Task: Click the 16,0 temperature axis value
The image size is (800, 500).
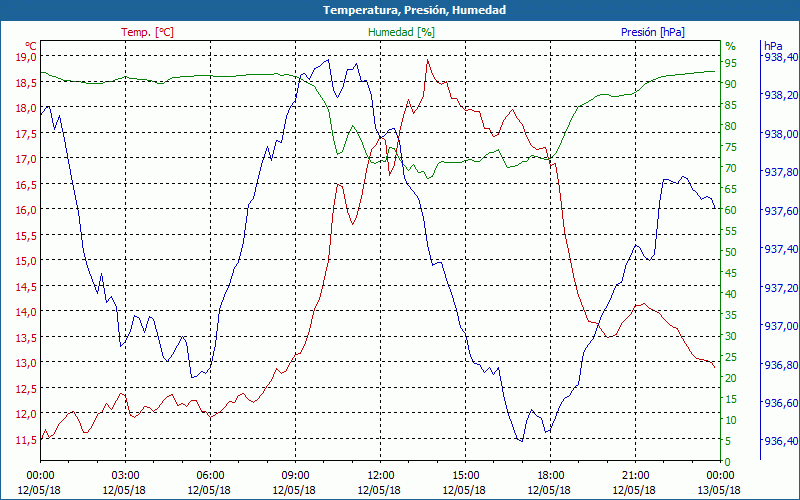Action: pos(28,210)
